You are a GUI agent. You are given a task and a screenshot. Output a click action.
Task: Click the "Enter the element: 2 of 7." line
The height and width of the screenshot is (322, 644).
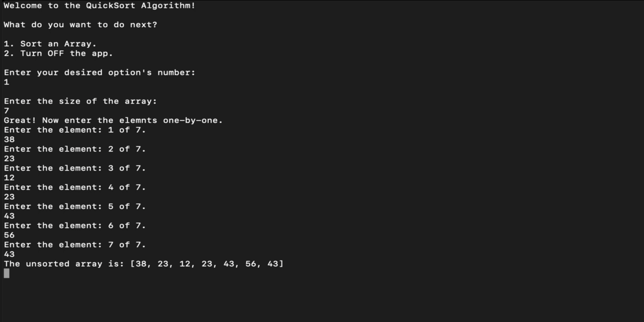[x=75, y=149]
